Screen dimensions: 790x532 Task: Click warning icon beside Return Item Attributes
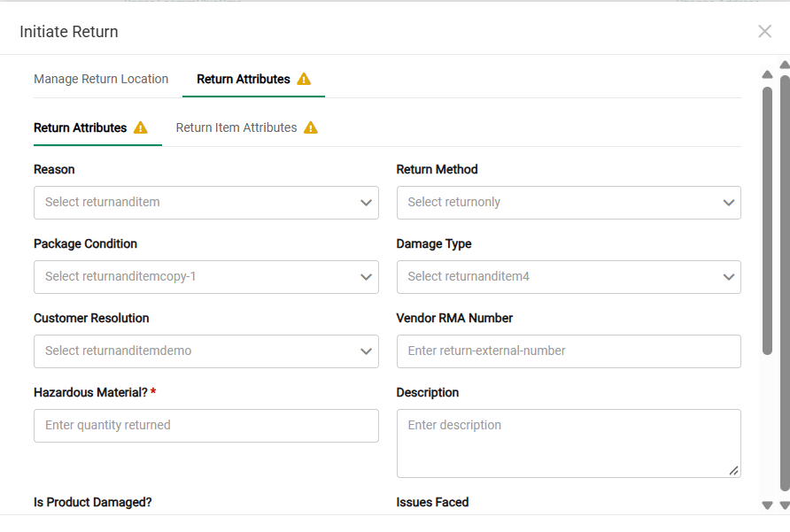[310, 128]
